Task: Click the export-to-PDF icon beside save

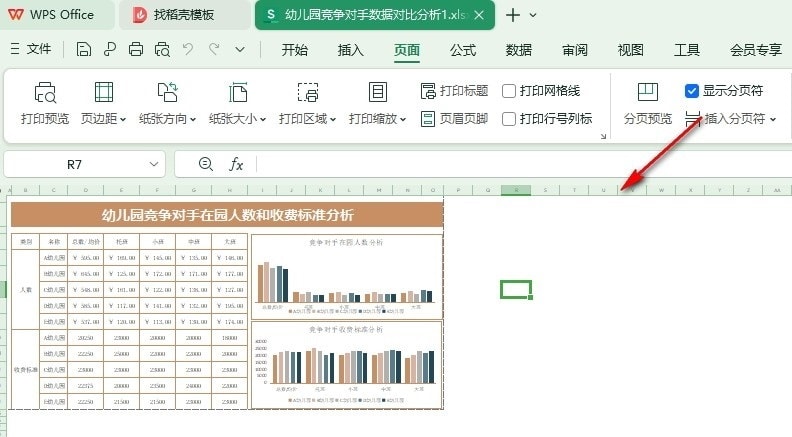Action: pos(110,50)
